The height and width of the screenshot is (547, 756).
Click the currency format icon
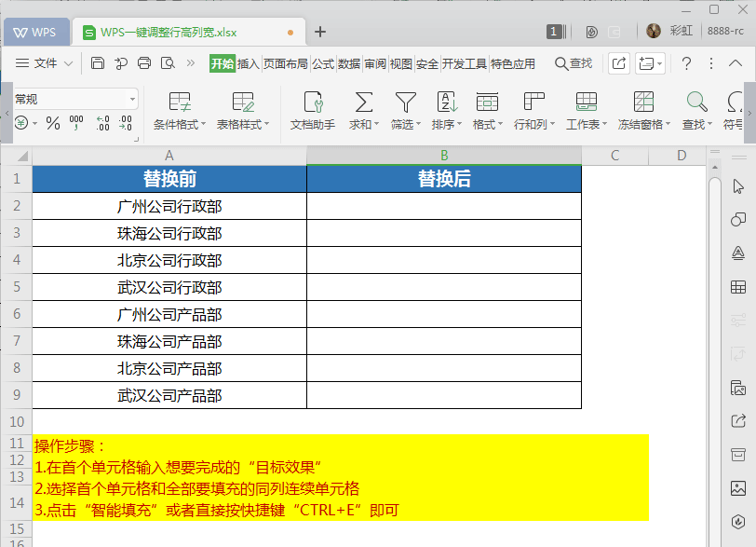tap(21, 123)
